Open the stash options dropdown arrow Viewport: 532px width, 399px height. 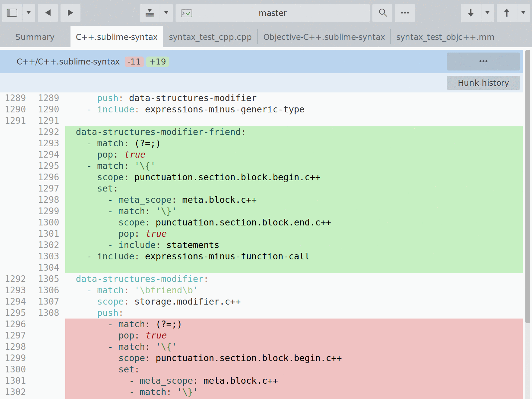pyautogui.click(x=166, y=13)
